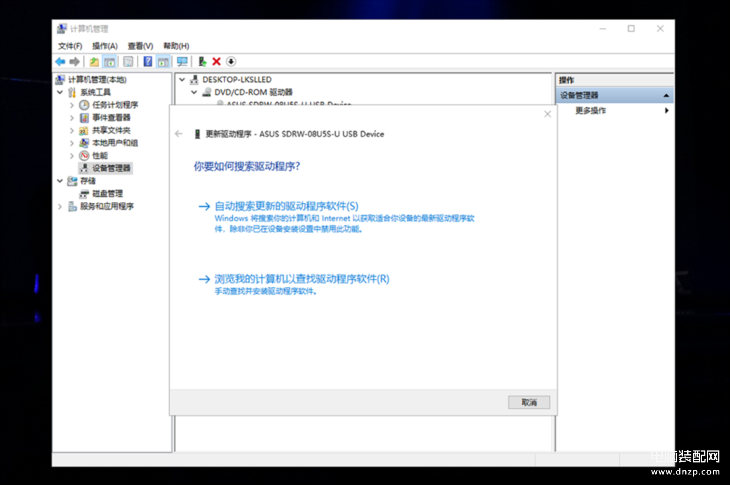
Task: Click the 本地用户和组 icon
Action: coord(84,143)
